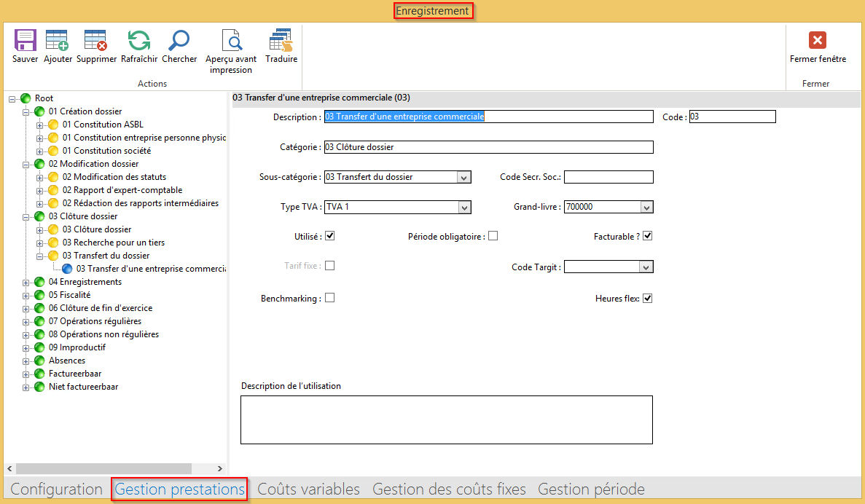
Task: Toggle the Heures flex checkbox
Action: click(647, 299)
